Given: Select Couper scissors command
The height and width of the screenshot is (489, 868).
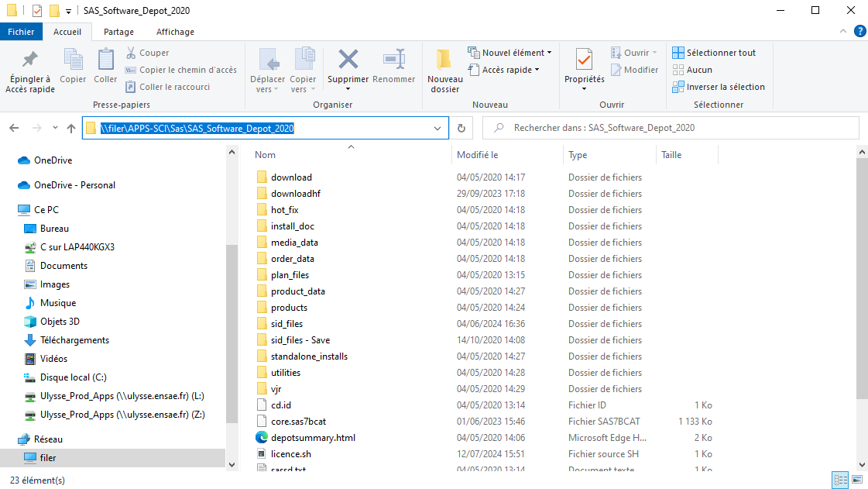Looking at the screenshot, I should pyautogui.click(x=147, y=53).
